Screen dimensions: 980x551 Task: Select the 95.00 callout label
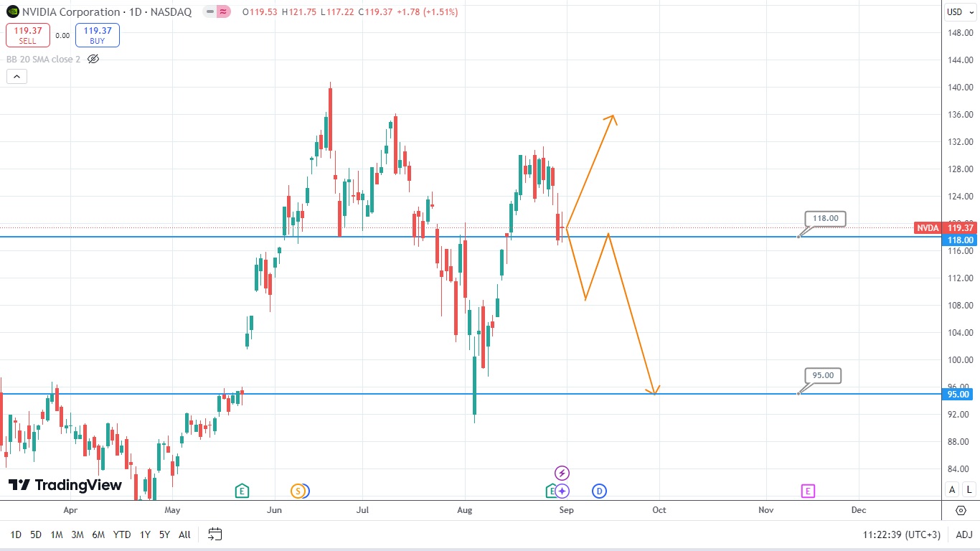pyautogui.click(x=823, y=375)
